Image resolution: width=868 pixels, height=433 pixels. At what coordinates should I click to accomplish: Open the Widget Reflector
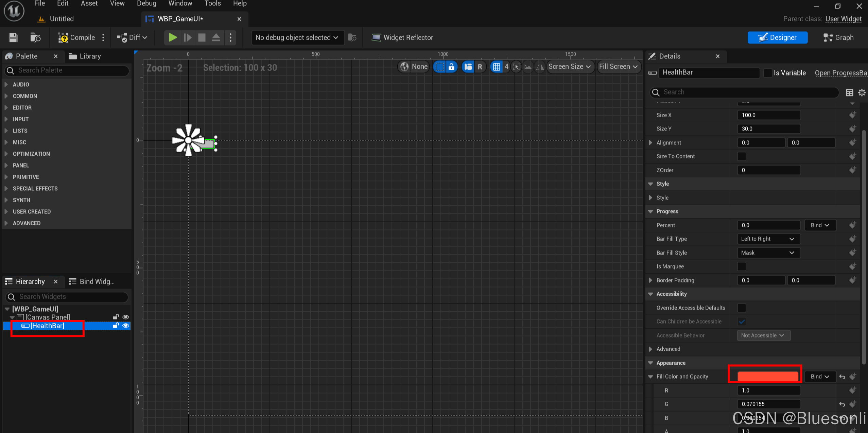tap(402, 37)
